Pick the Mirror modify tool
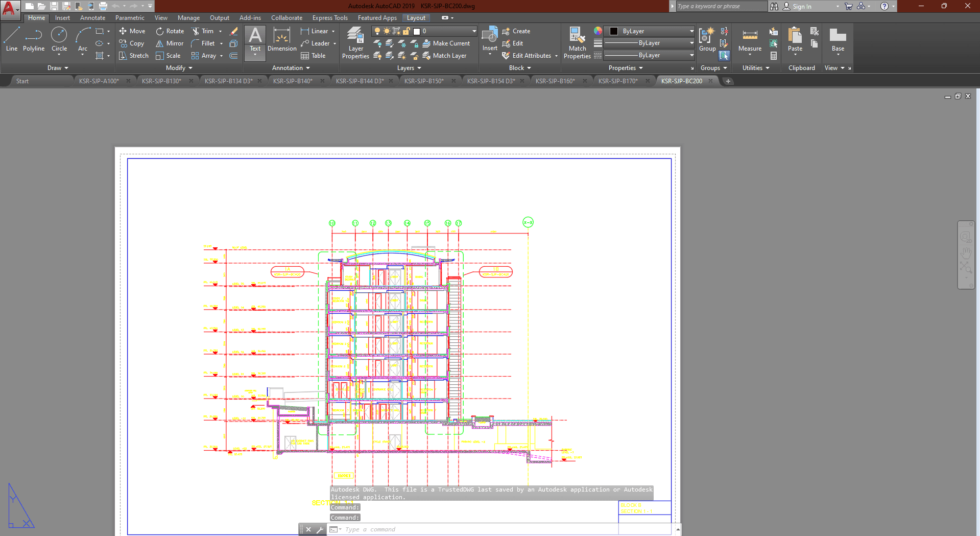Screen dimensions: 980x536 click(x=170, y=43)
